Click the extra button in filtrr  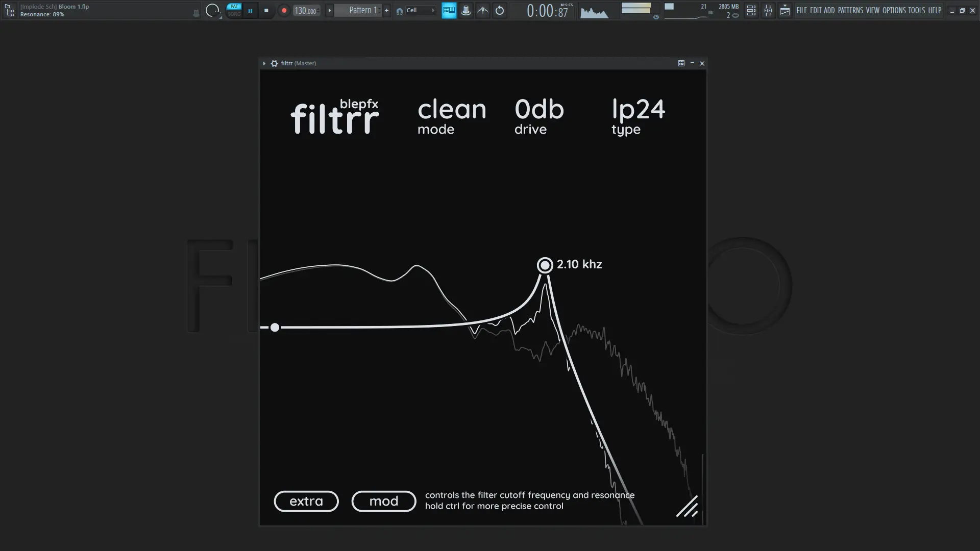click(306, 501)
